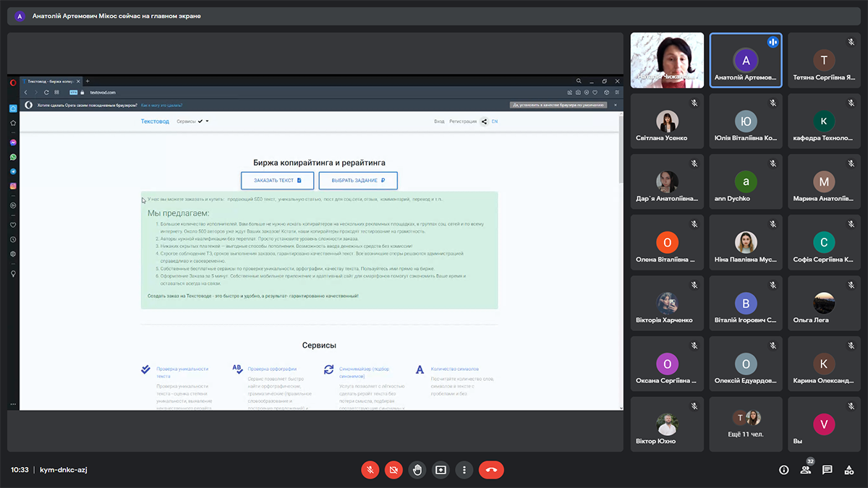The height and width of the screenshot is (488, 868).
Task: Open Opera sidebar pentagon bookmarks icon
Action: click(13, 123)
